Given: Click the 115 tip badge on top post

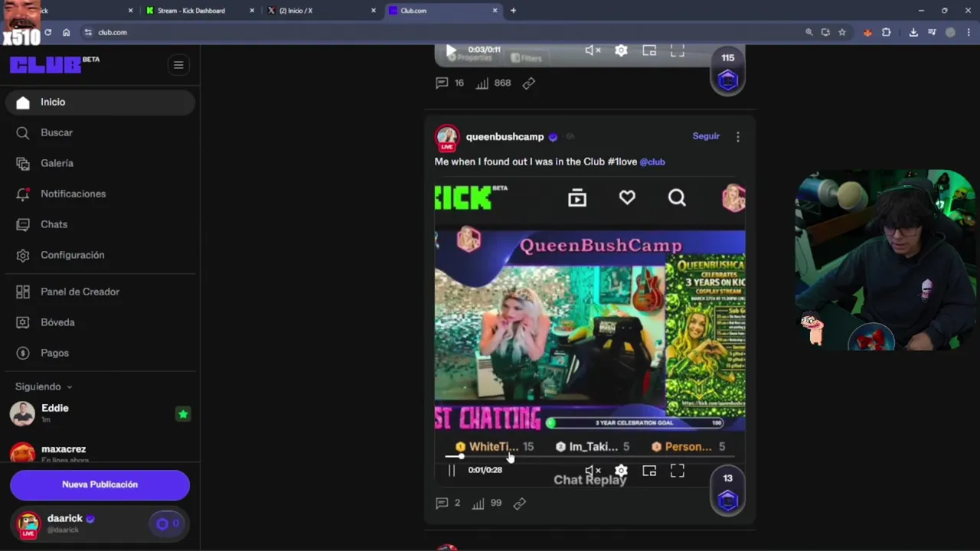Looking at the screenshot, I should [x=727, y=71].
